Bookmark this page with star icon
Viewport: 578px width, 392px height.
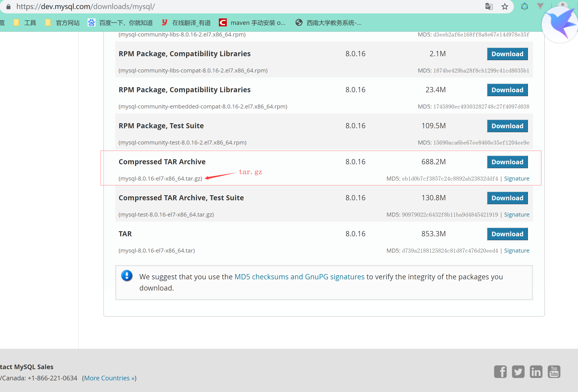click(505, 6)
